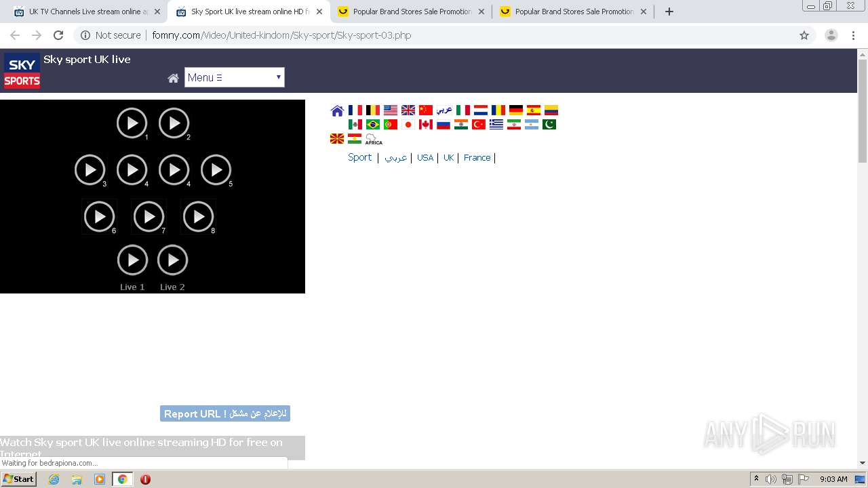The width and height of the screenshot is (868, 488).
Task: Play stream server 8
Action: coord(198,217)
